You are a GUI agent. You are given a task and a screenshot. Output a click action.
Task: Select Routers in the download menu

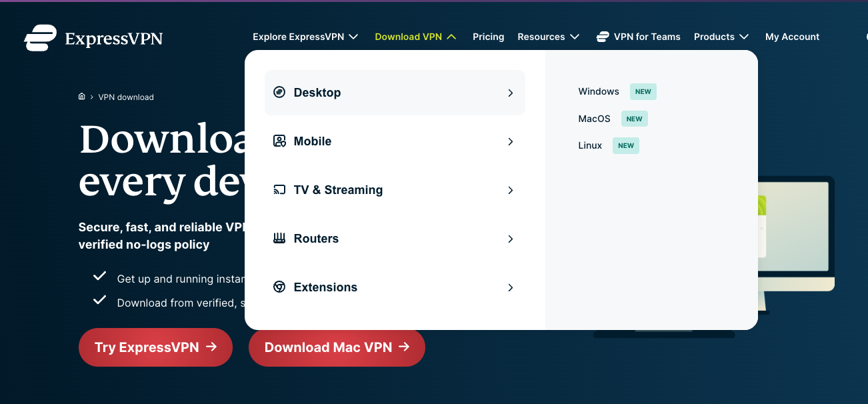coord(395,239)
